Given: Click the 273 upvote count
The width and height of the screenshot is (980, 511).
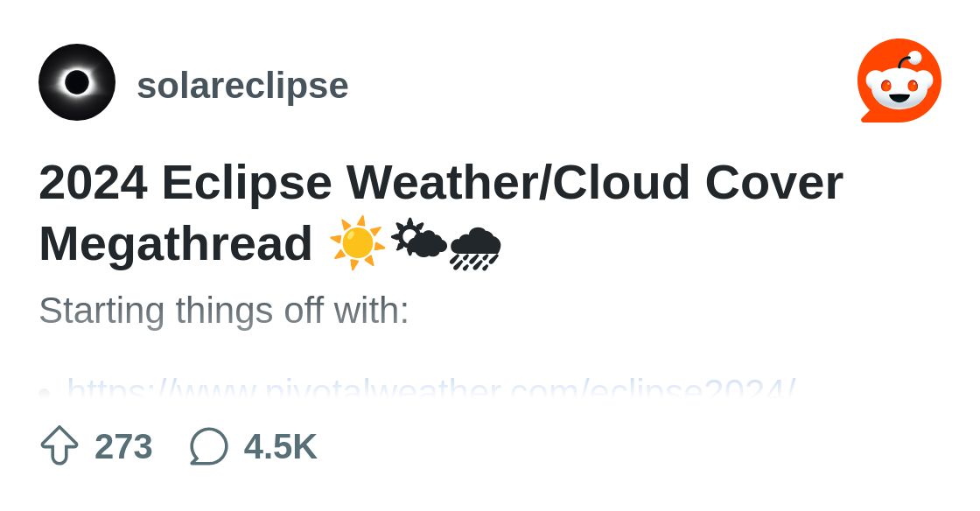Looking at the screenshot, I should coord(123,446).
